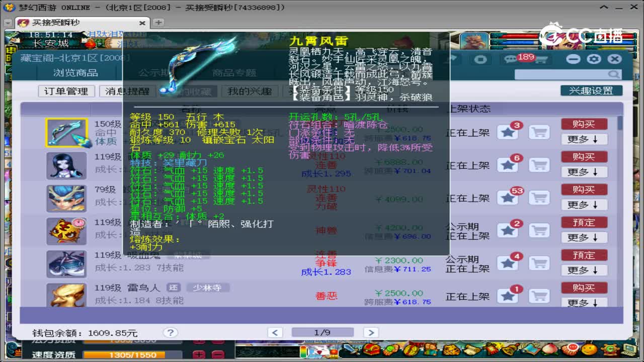
Task: Open the gear settings icon of 藏宝阁 window
Action: click(x=594, y=59)
